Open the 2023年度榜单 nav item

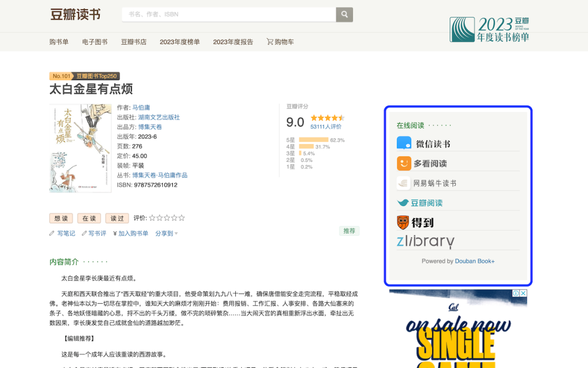(180, 41)
